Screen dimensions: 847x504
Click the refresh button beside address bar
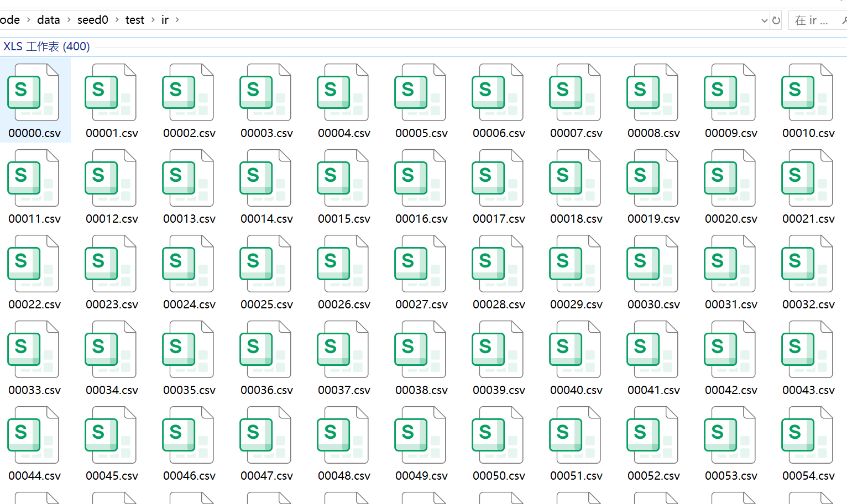click(776, 20)
